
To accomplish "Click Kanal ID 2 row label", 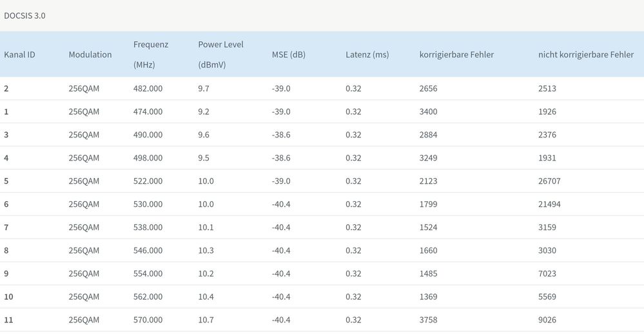I will coord(6,88).
